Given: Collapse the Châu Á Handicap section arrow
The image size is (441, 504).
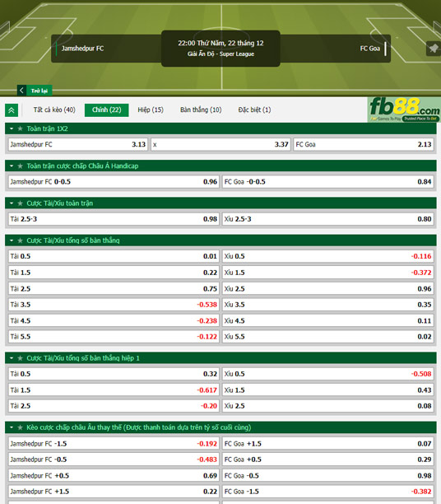Looking at the screenshot, I should 12,166.
